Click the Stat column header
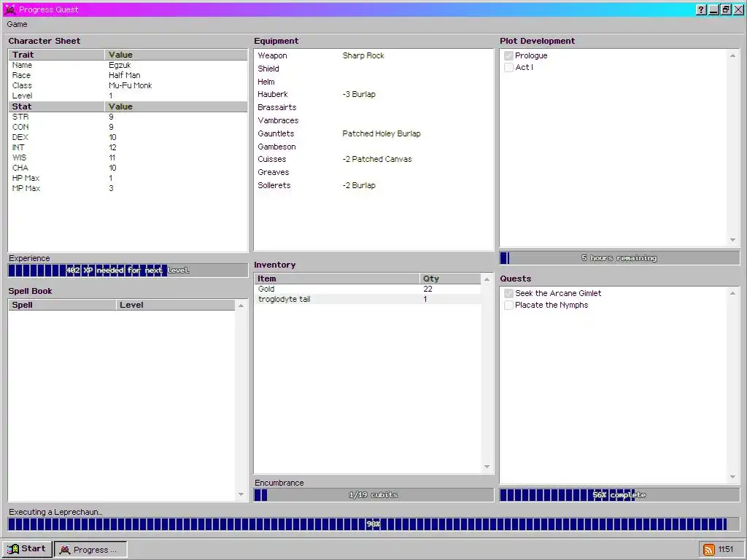 (x=57, y=106)
